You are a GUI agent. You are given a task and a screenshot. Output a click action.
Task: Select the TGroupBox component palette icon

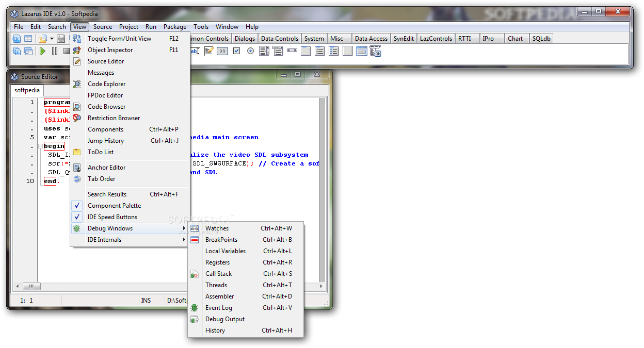[306, 51]
